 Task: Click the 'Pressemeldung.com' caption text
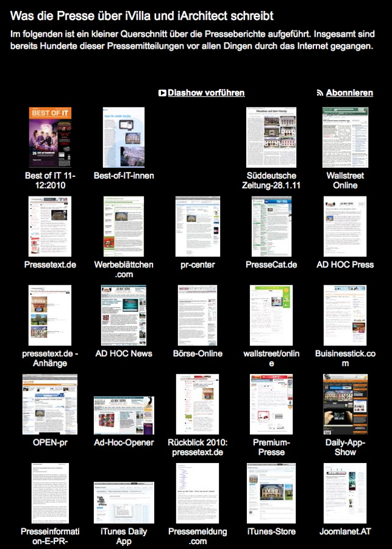(198, 536)
